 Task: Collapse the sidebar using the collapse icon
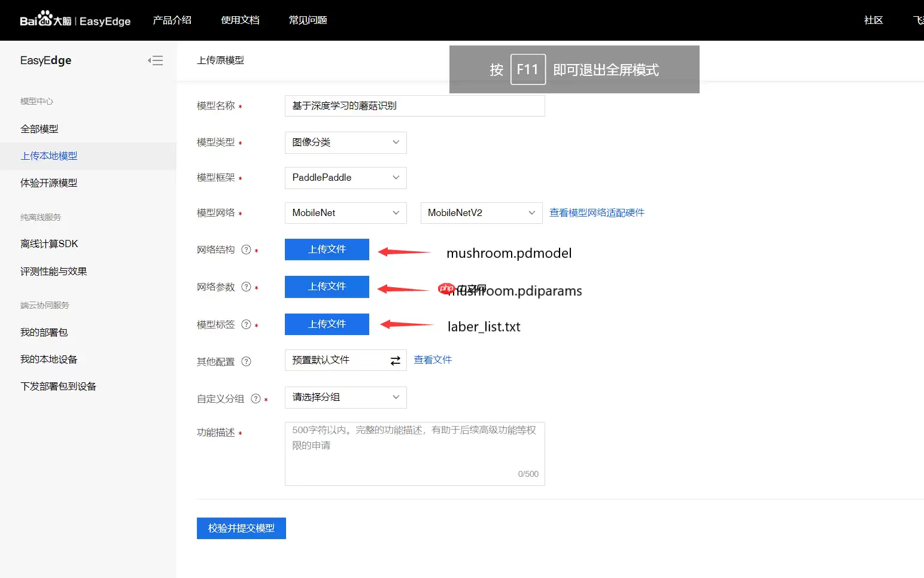156,60
